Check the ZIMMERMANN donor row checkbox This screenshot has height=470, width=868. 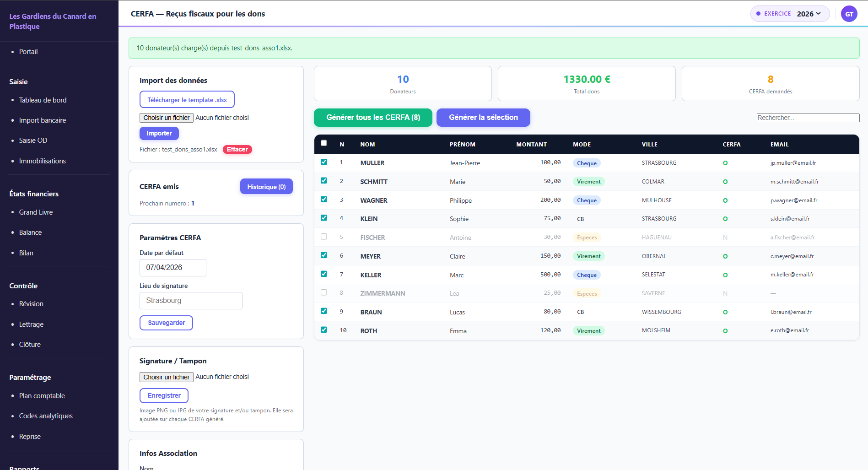(324, 292)
